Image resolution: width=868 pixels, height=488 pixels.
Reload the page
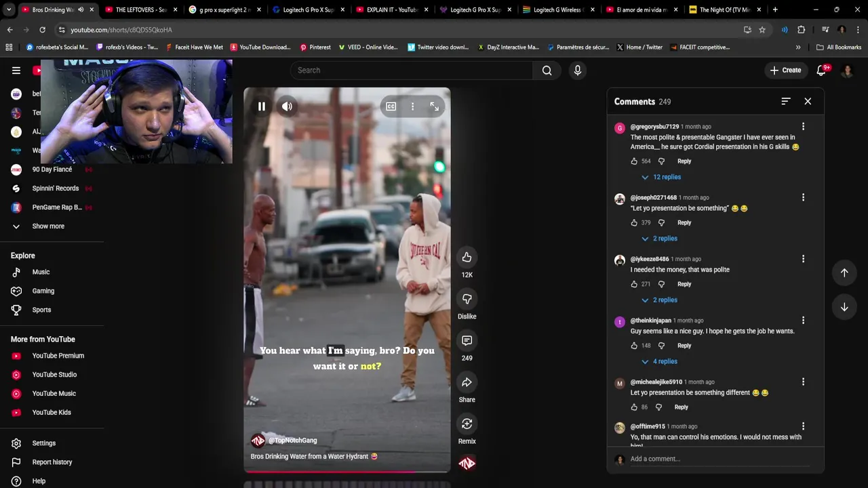(x=42, y=30)
